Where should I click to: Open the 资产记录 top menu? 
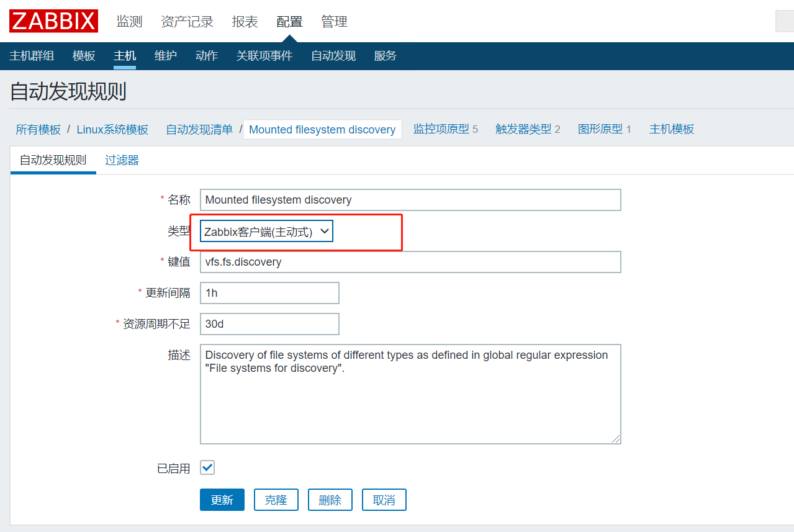(187, 22)
